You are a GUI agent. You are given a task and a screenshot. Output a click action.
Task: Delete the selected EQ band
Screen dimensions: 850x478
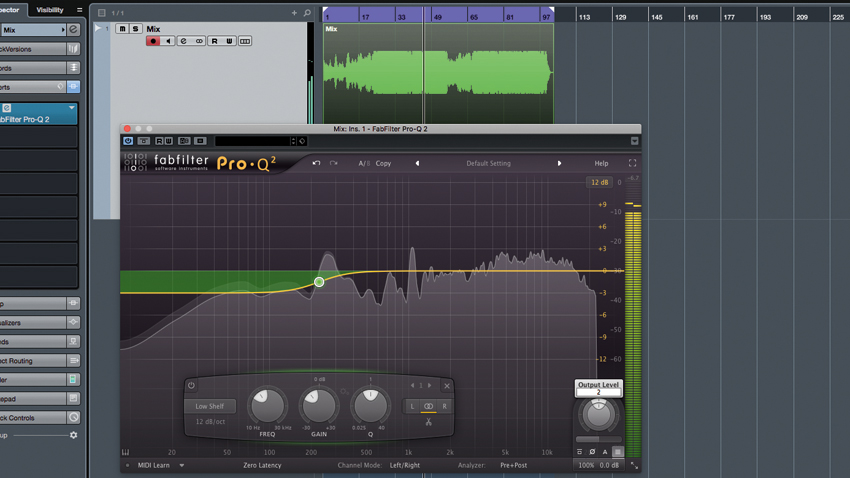click(447, 386)
